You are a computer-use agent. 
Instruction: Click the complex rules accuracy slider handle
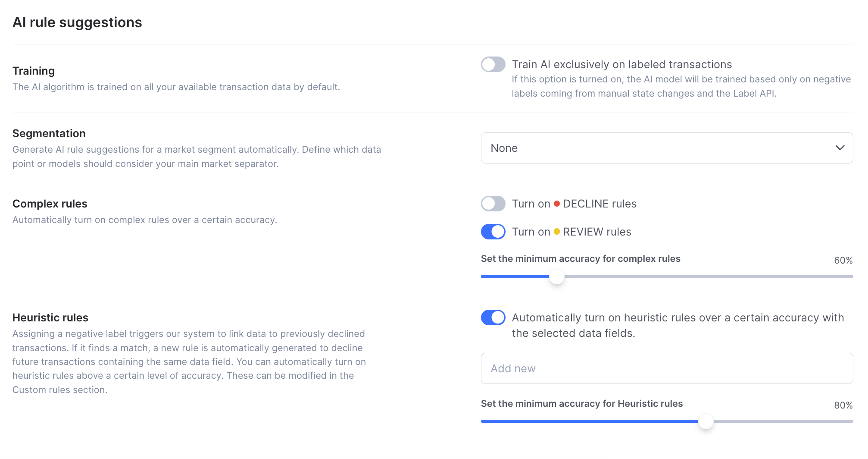[x=557, y=277]
